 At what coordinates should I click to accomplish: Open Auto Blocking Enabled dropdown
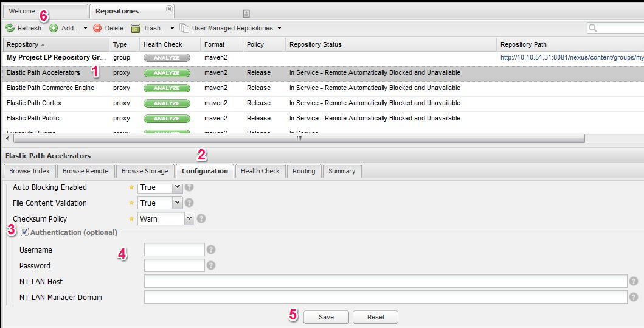click(x=177, y=187)
